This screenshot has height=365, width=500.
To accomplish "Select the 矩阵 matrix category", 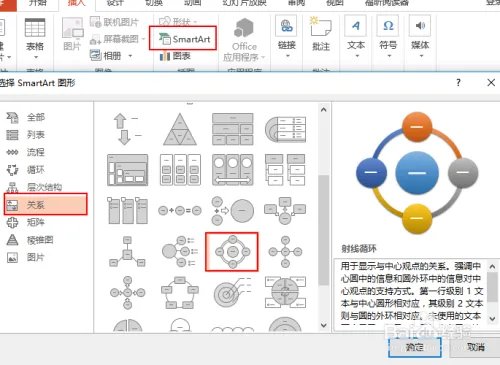I will click(26, 222).
